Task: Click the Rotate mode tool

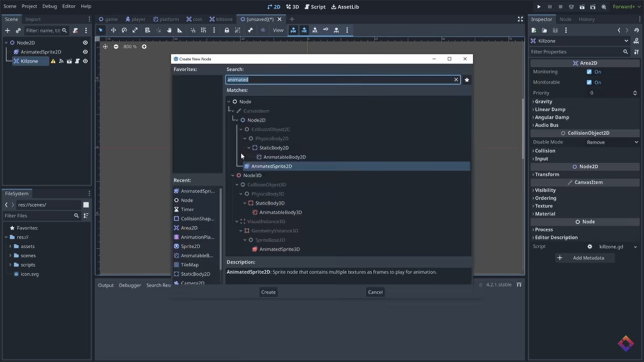Action: (124, 30)
